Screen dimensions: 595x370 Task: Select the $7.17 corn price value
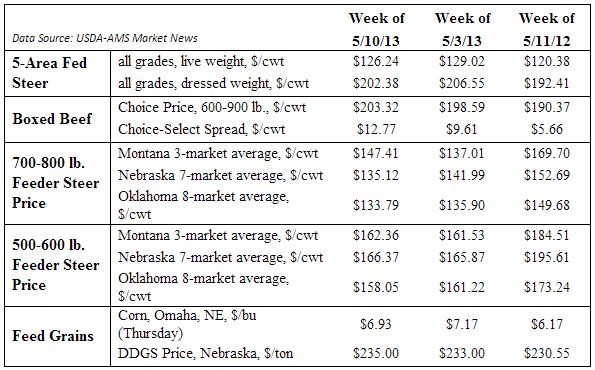(462, 324)
